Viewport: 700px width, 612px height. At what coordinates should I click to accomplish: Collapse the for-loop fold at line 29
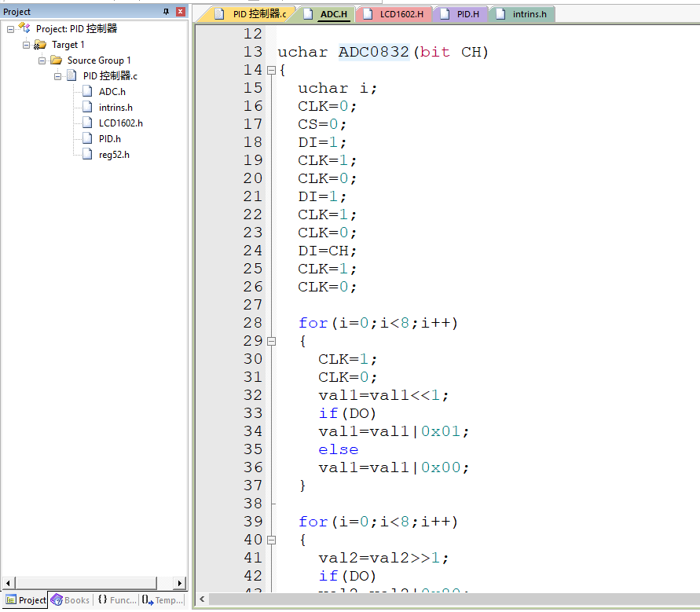click(271, 342)
